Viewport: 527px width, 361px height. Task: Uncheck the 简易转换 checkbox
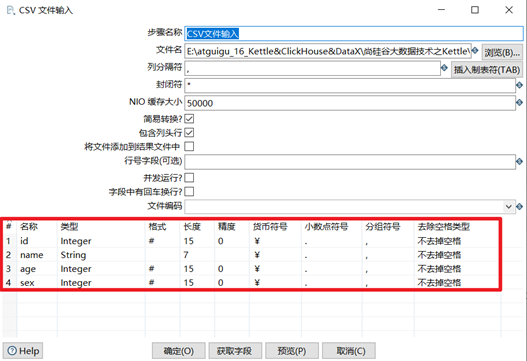point(189,119)
